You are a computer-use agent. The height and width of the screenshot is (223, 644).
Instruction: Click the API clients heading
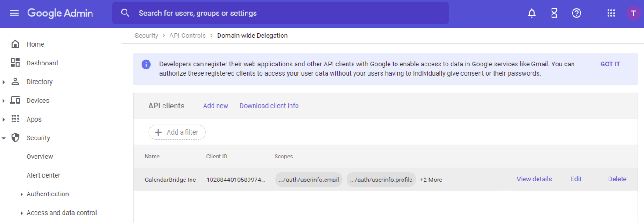click(166, 106)
